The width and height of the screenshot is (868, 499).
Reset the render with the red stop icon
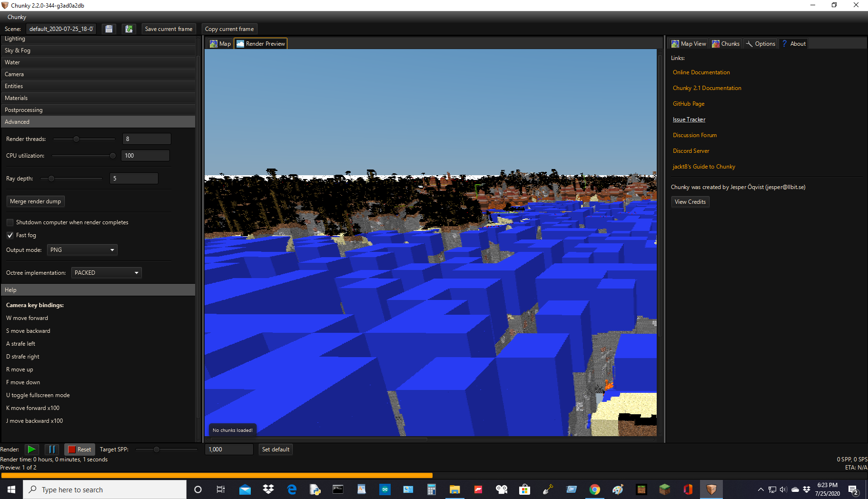tap(79, 449)
